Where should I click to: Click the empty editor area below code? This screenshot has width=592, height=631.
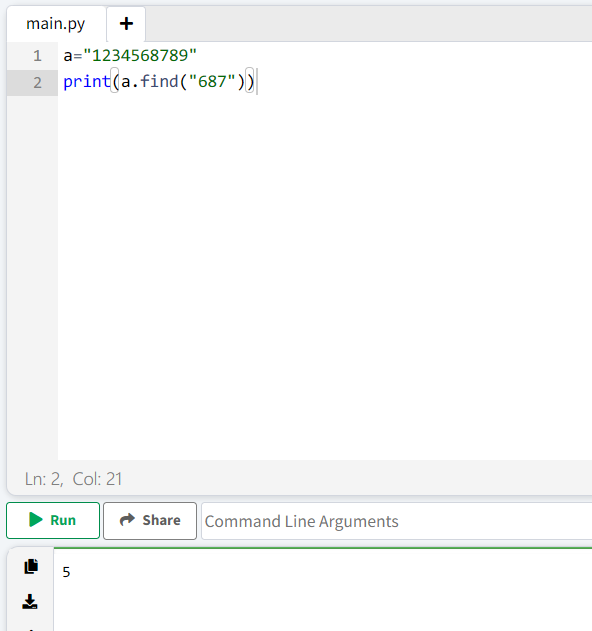click(322, 278)
